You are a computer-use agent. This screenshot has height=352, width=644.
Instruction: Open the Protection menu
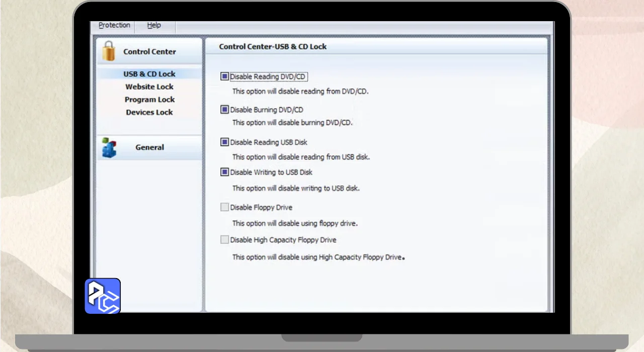(x=114, y=25)
